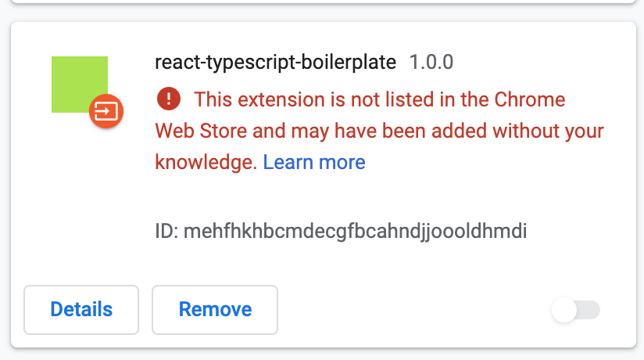The image size is (644, 360).
Task: Click the red warning exclamation icon
Action: 168,99
